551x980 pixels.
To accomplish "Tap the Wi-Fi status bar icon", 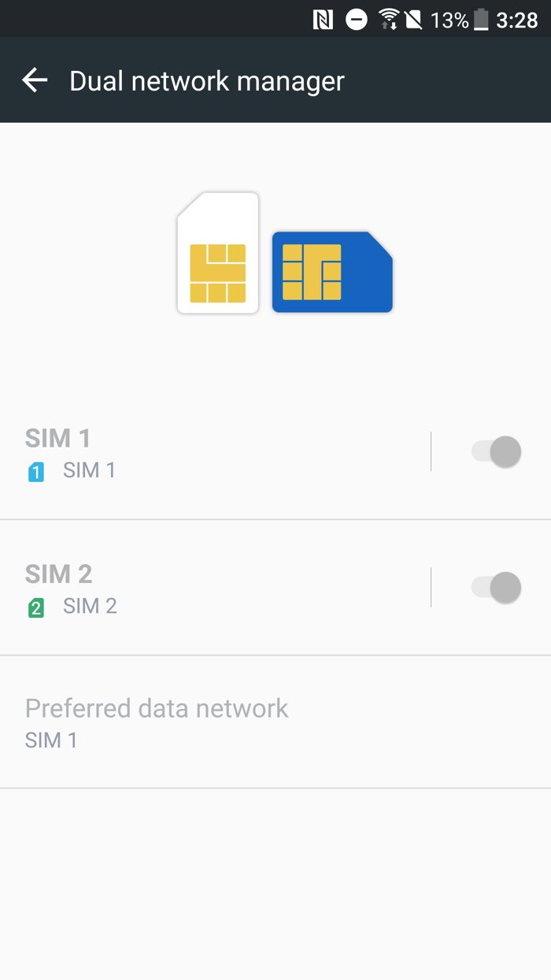I will tap(389, 20).
